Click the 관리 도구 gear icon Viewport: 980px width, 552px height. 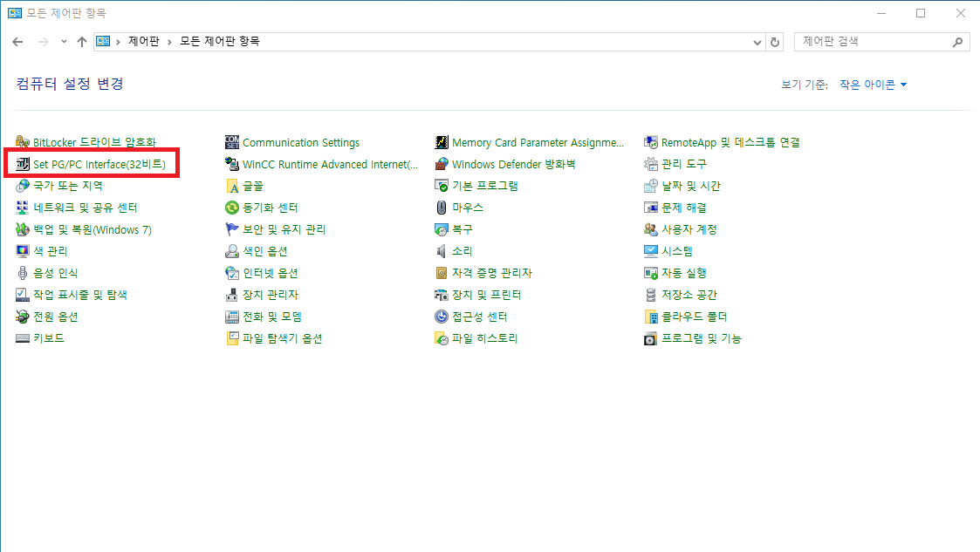[x=651, y=164]
